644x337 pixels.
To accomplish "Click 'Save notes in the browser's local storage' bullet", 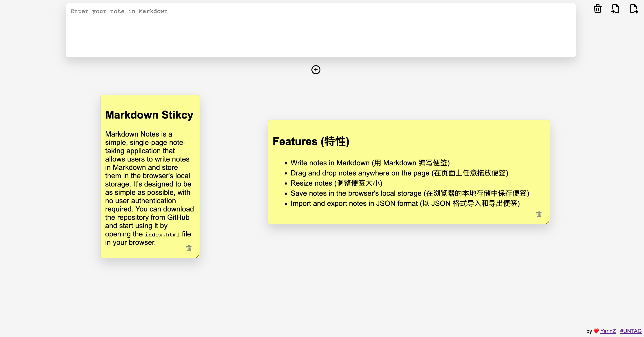I will click(410, 193).
